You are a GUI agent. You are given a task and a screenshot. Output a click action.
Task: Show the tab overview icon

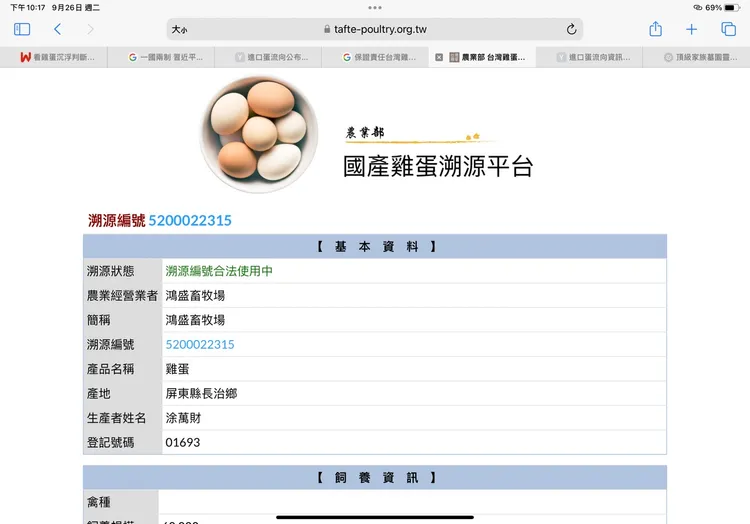tap(728, 29)
